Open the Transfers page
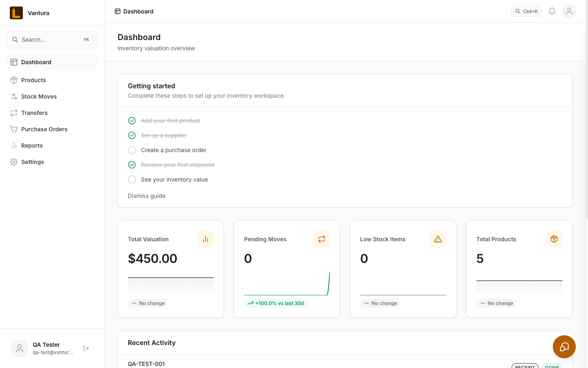 [34, 113]
